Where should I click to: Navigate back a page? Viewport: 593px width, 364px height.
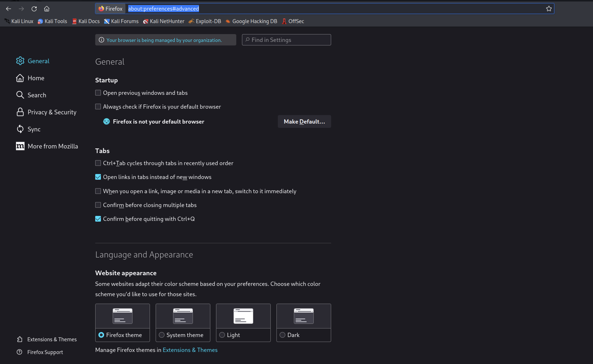[9, 9]
